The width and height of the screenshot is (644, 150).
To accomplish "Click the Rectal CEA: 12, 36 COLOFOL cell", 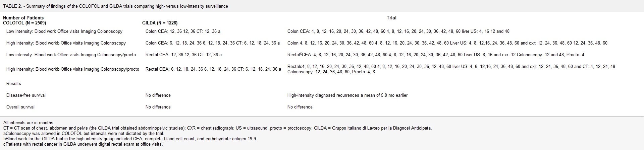I will pos(183,55).
